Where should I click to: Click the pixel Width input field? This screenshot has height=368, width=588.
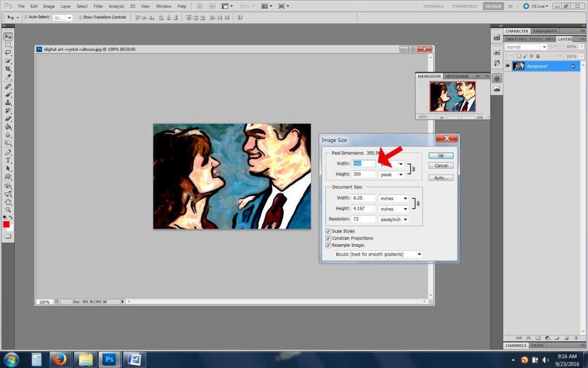[x=364, y=163]
